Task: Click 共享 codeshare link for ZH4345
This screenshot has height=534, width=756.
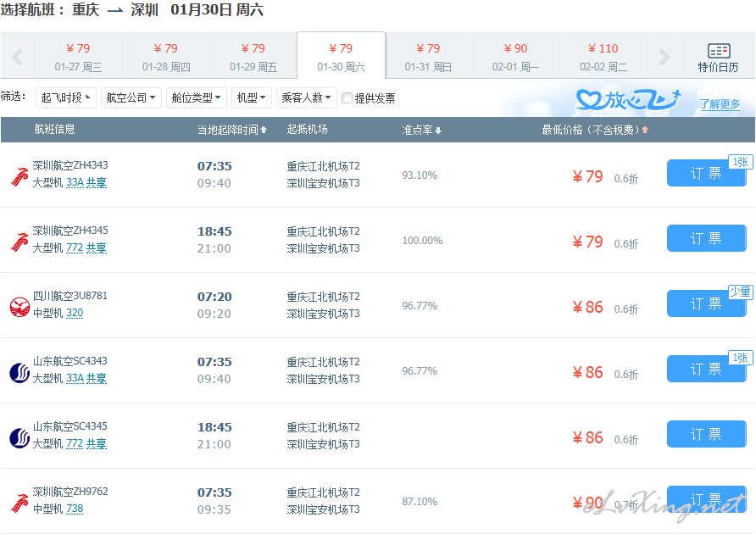Action: 97,248
